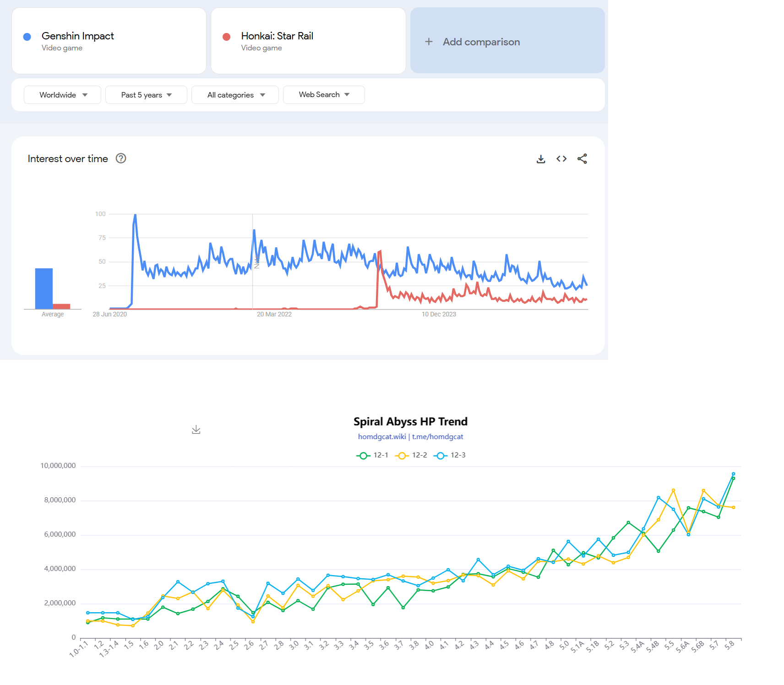Screen dimensions: 784x685
Task: Open the Past 5 years time range dropdown
Action: point(146,95)
